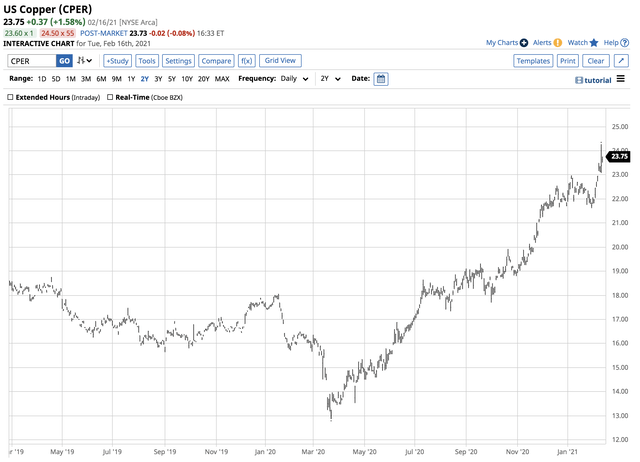640x462 pixels.
Task: Click the 23.75 price label marker
Action: point(619,157)
